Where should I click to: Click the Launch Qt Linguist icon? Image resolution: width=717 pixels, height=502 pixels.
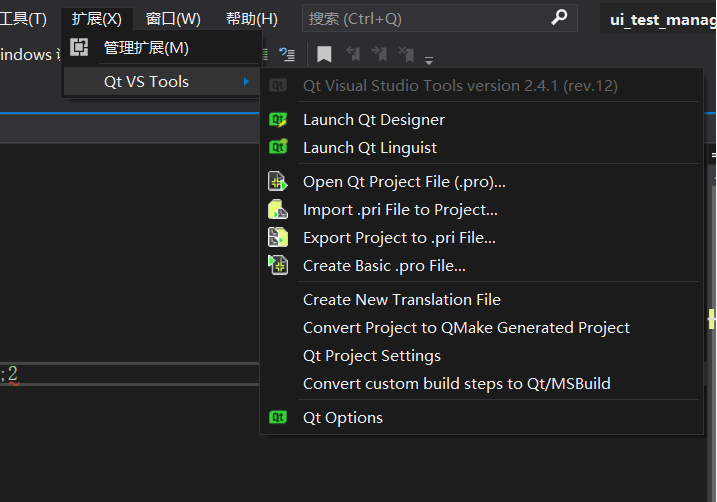point(278,147)
